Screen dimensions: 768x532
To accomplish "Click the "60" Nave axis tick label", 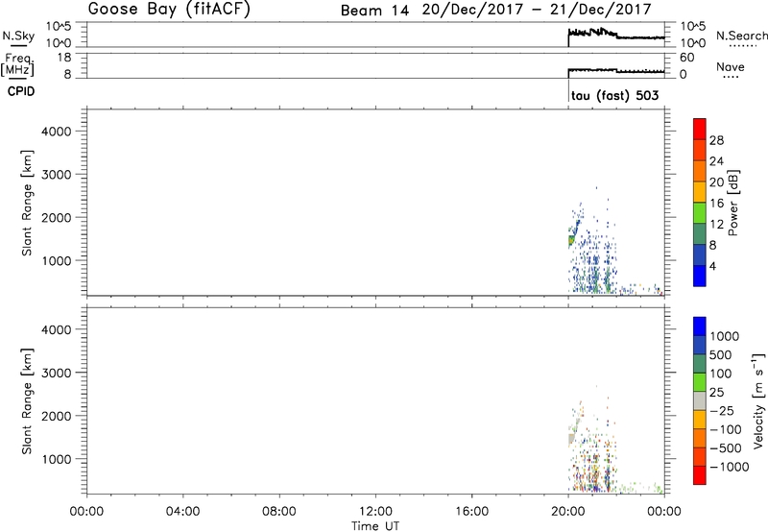I will [x=686, y=58].
